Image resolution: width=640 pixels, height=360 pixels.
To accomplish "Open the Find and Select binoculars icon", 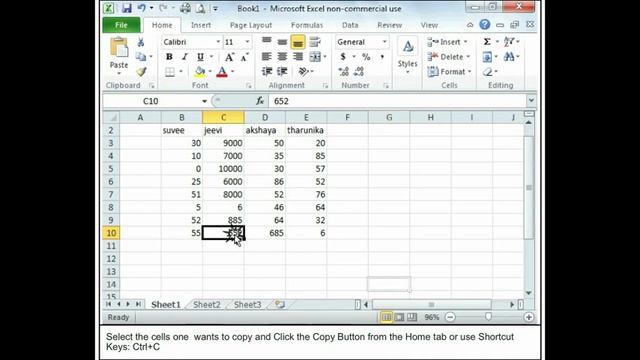I will [x=509, y=57].
